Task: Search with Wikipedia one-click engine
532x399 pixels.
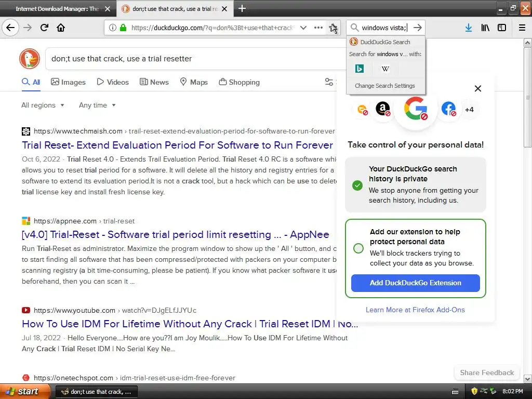Action: [x=385, y=69]
